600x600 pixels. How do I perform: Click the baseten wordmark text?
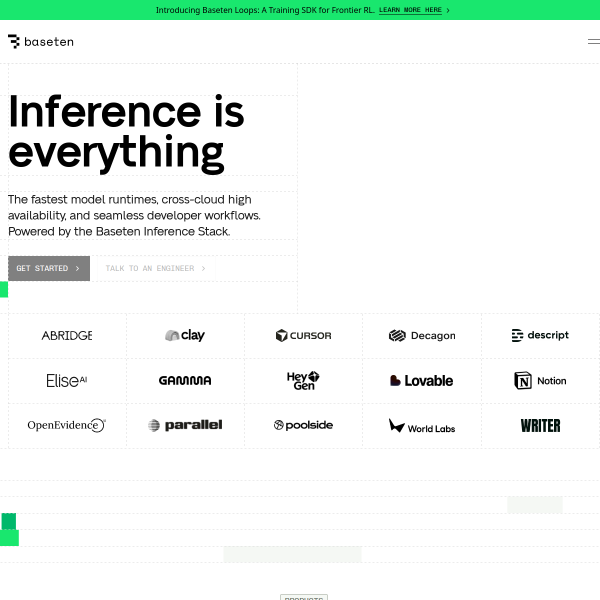[49, 42]
